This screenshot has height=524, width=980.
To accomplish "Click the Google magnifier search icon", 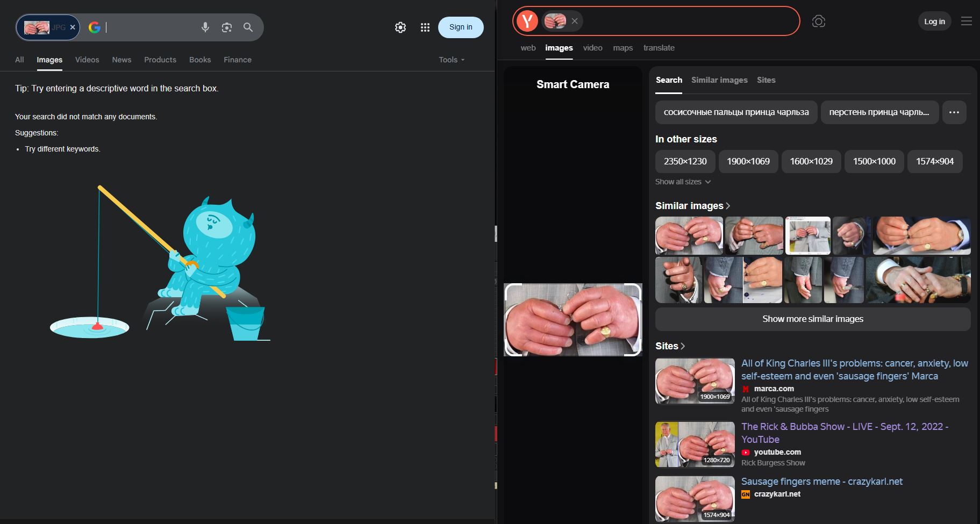I will pyautogui.click(x=248, y=27).
